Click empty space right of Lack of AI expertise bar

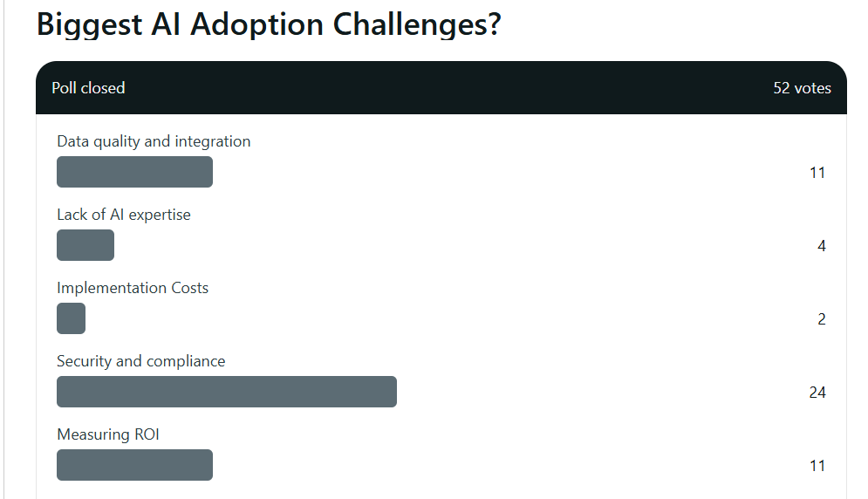[436, 245]
